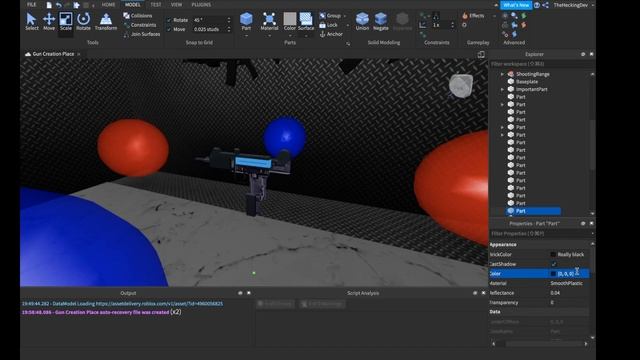Open the Part insert dropdown arrow
Image resolution: width=640 pixels, height=360 pixels.
[246, 36]
